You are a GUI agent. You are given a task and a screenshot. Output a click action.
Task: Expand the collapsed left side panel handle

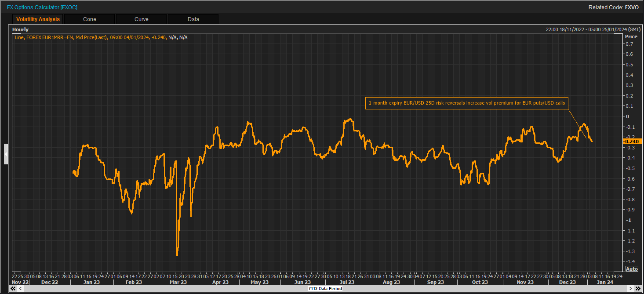6,154
